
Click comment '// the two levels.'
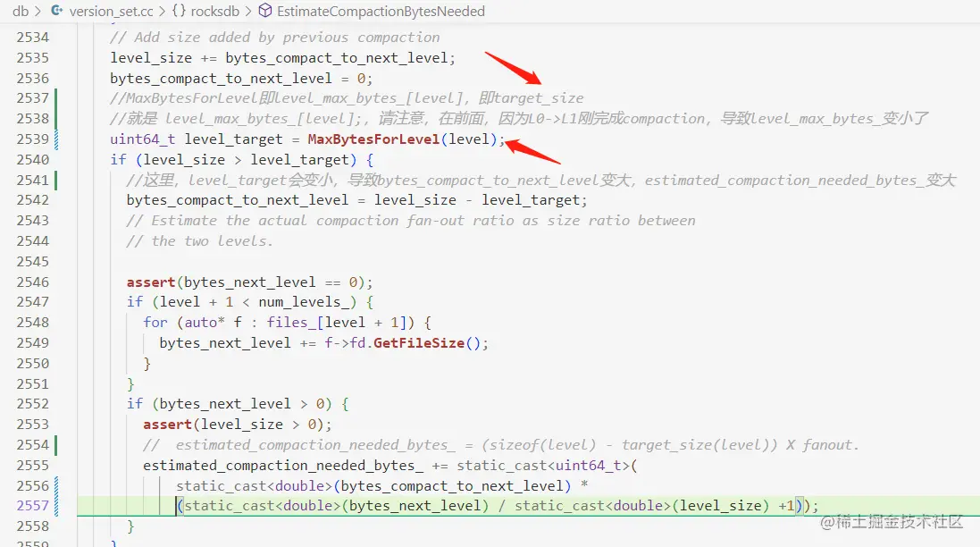point(200,241)
